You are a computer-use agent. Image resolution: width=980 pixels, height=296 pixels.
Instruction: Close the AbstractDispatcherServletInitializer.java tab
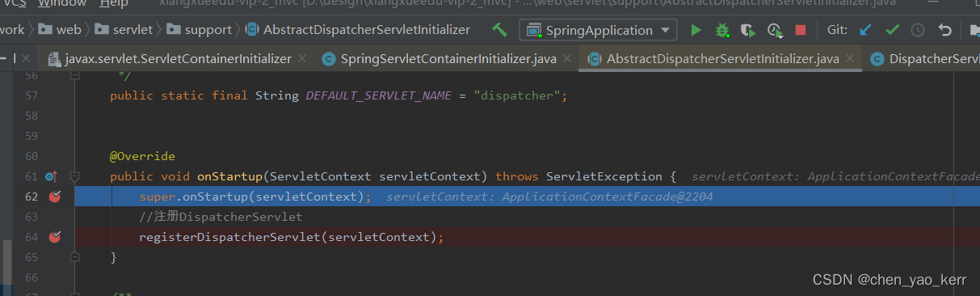[x=850, y=59]
